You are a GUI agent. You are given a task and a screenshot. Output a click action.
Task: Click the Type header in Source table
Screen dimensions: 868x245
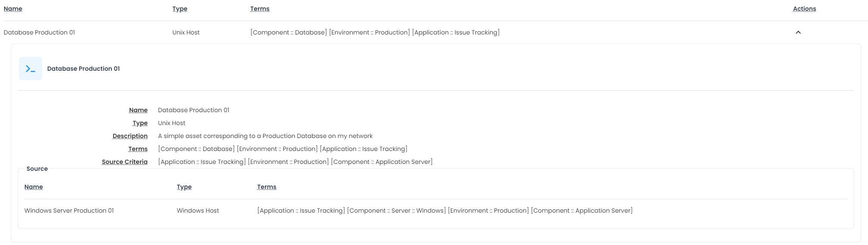tap(184, 187)
